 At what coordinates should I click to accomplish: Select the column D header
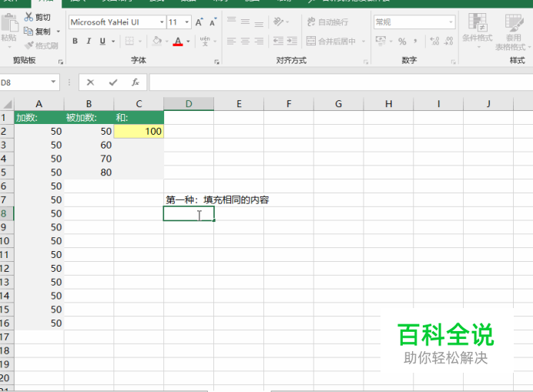189,104
